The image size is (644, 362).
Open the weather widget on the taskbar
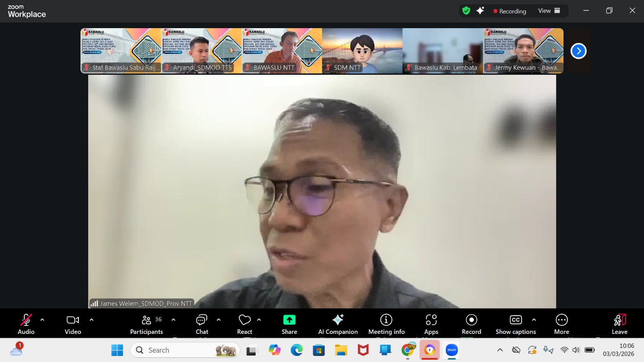(x=17, y=350)
